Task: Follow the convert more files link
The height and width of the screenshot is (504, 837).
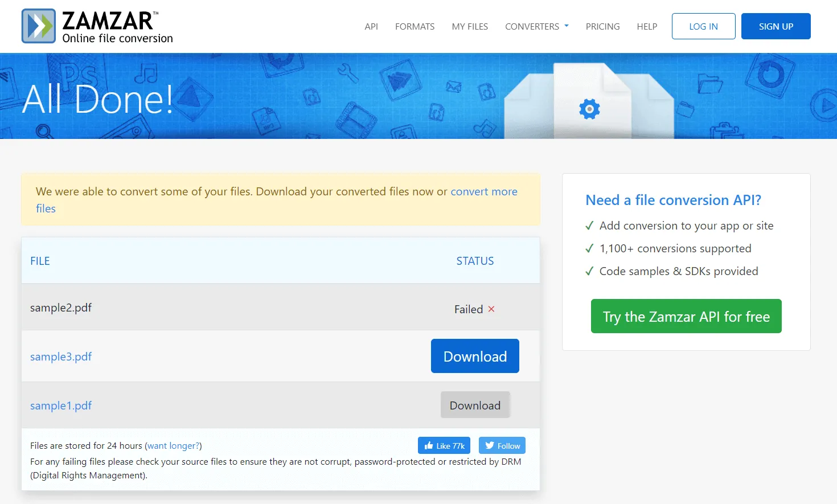Action: click(277, 200)
